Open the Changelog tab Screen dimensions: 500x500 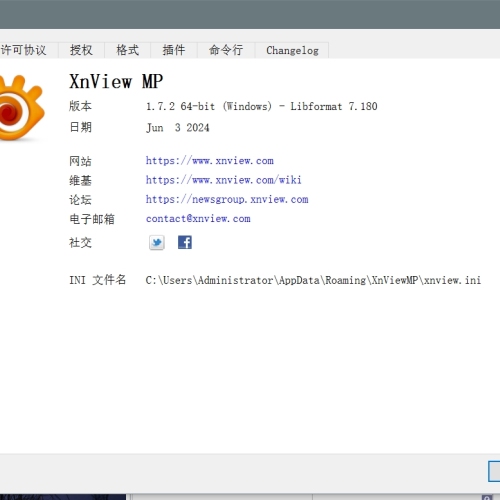(292, 50)
